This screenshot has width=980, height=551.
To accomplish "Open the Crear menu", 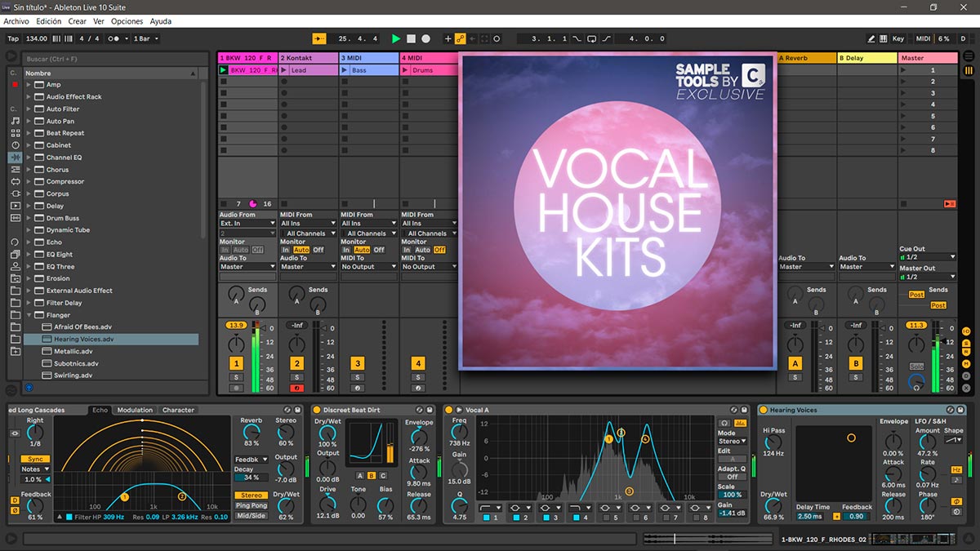I will pyautogui.click(x=77, y=21).
